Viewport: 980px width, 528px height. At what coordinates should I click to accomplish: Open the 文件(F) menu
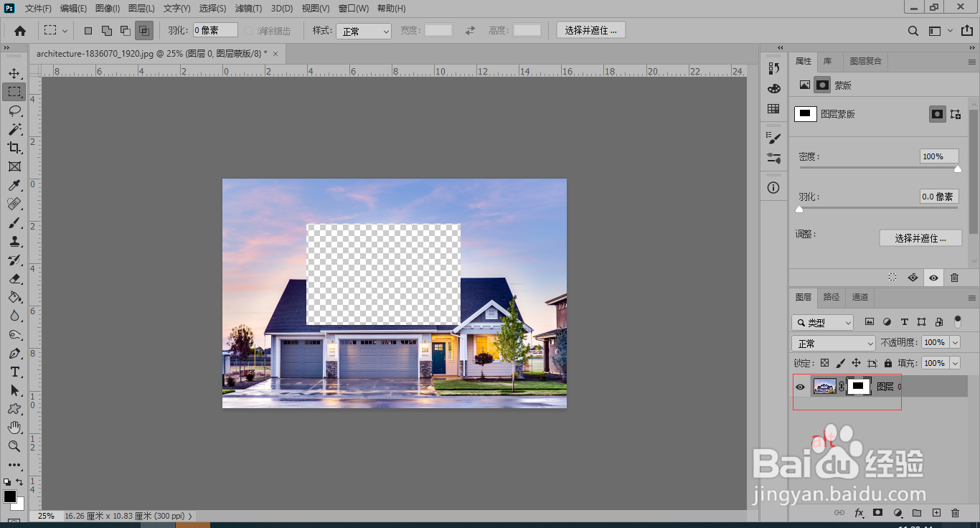click(x=38, y=9)
